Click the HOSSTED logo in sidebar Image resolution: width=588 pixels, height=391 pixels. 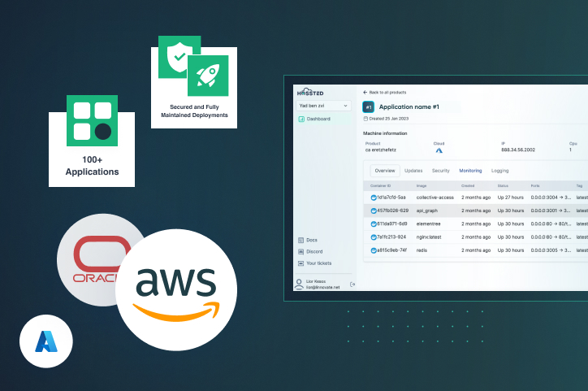(311, 92)
